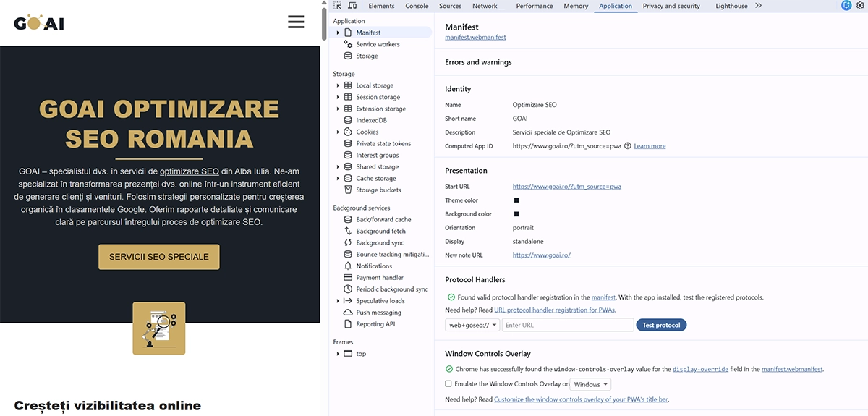Open Interest groups icon

tap(348, 155)
